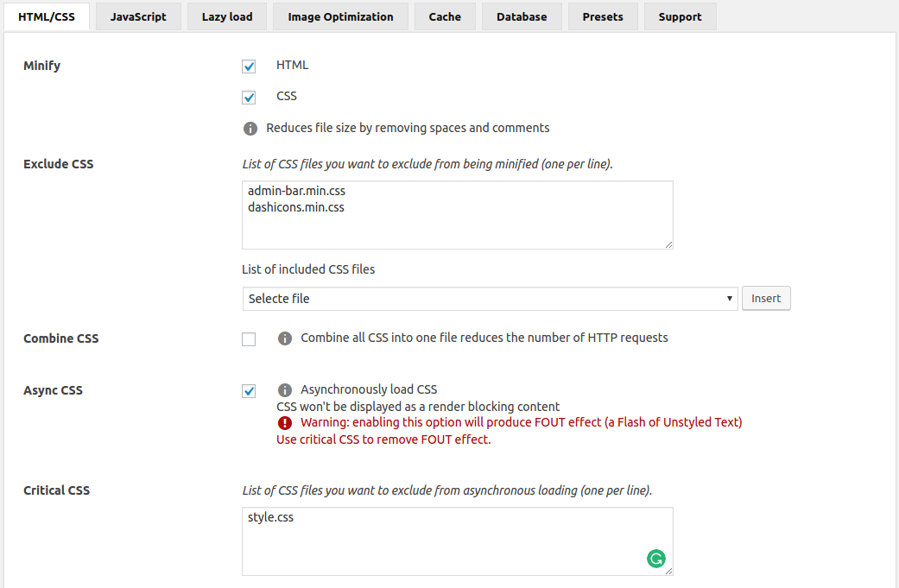The width and height of the screenshot is (899, 588).
Task: Click the Combine CSS info icon
Action: tap(285, 338)
